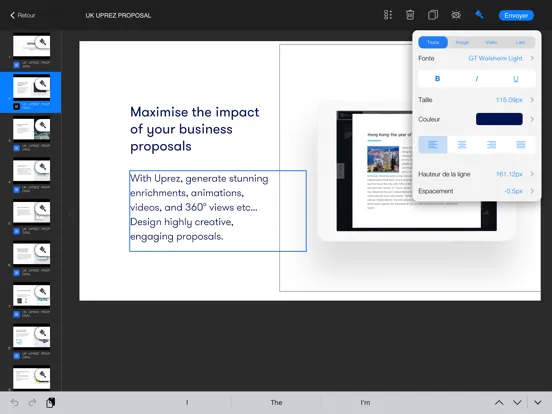Duplicate the slide using the copy icon

tap(433, 15)
